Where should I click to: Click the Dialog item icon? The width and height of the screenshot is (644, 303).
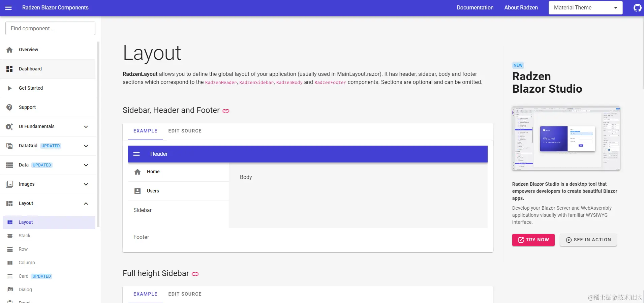pos(10,290)
